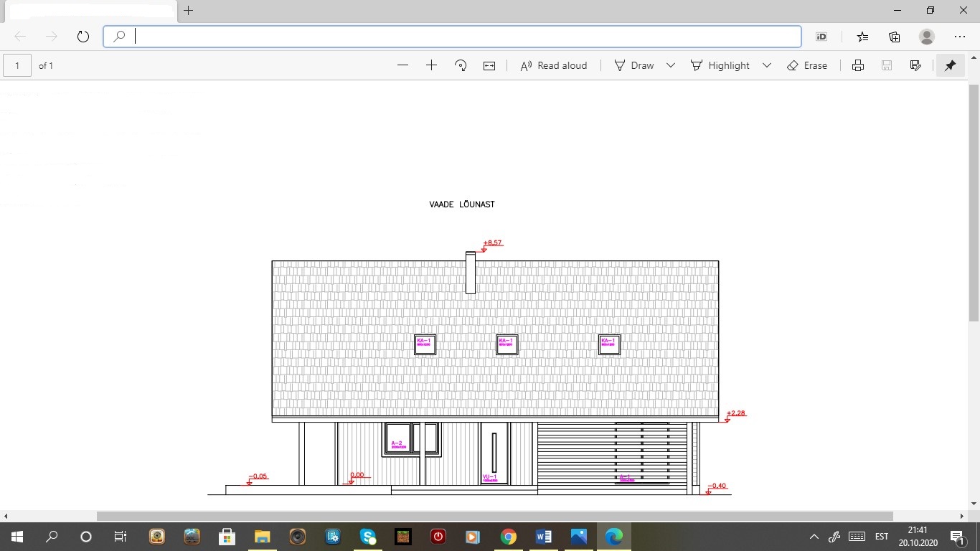The width and height of the screenshot is (980, 551).
Task: Open the Collections icon
Action: (x=894, y=37)
